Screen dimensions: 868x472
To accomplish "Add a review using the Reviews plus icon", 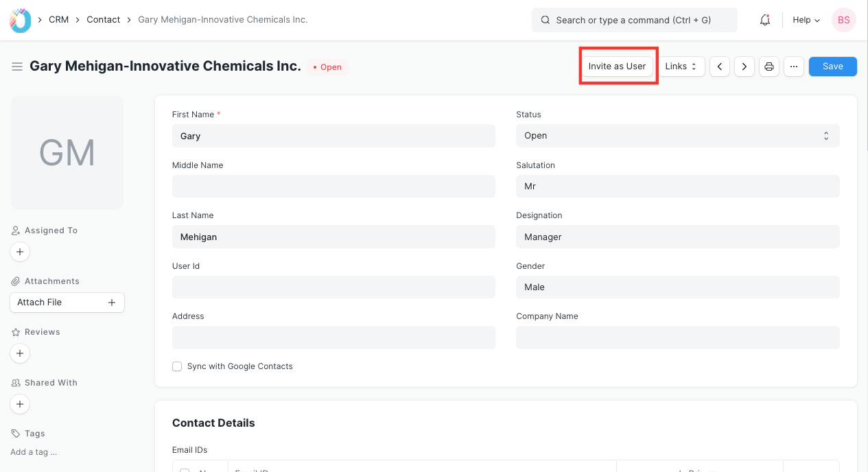I will tap(20, 353).
